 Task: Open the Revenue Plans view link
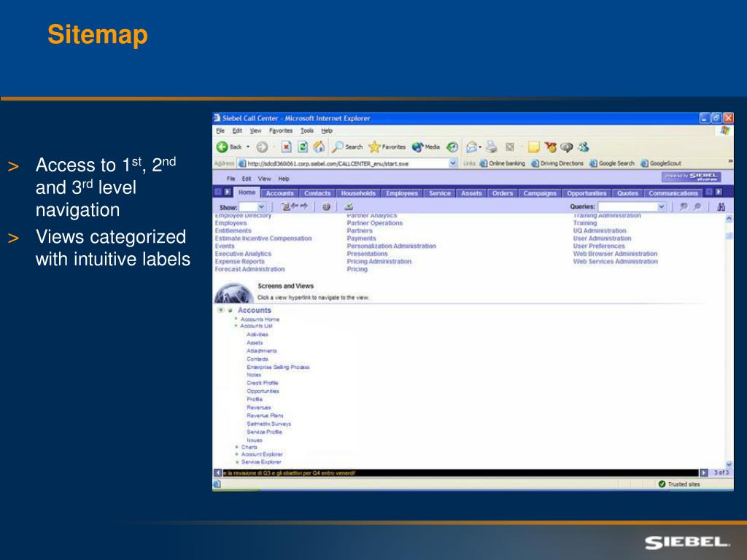tap(265, 416)
